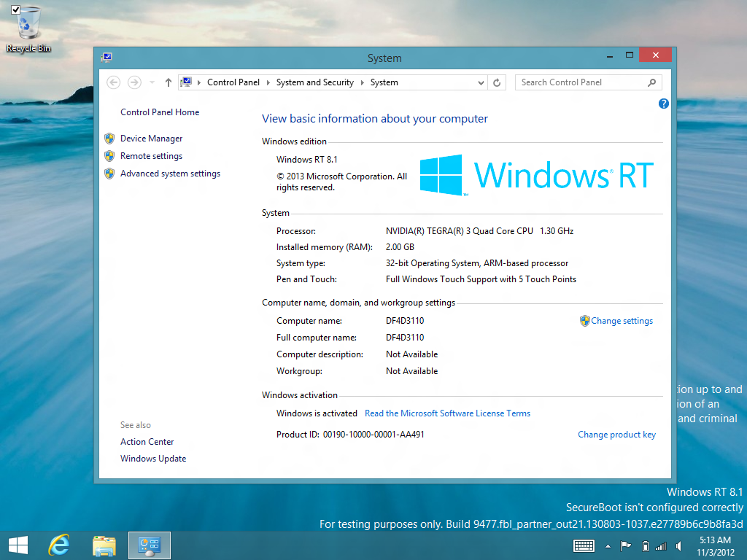Expand the address bar history dropdown

tap(481, 82)
